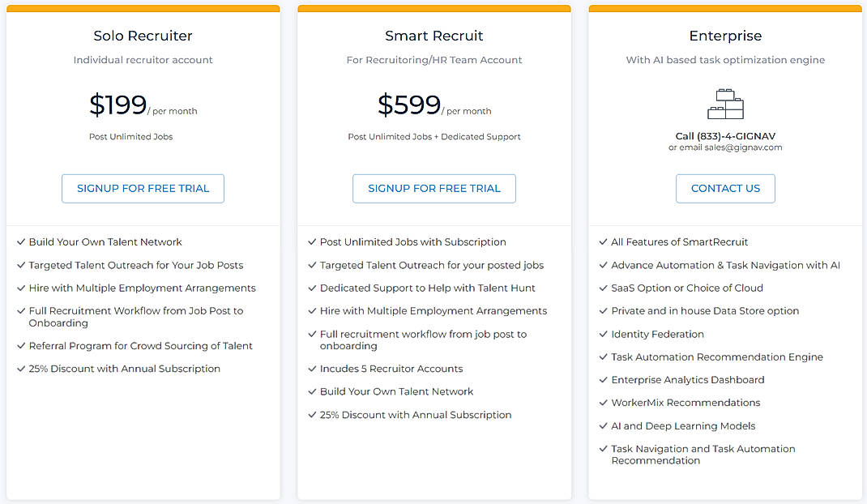Click AI and Deep Learning Models feature text

[x=683, y=425]
